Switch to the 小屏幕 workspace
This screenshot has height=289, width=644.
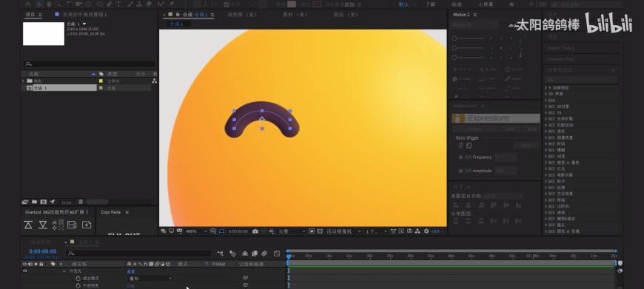[486, 4]
